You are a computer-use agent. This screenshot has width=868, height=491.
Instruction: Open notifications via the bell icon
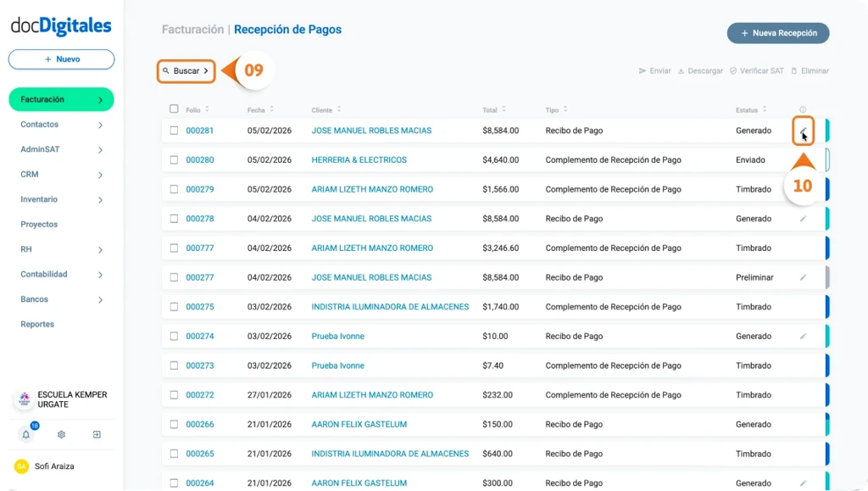click(25, 434)
